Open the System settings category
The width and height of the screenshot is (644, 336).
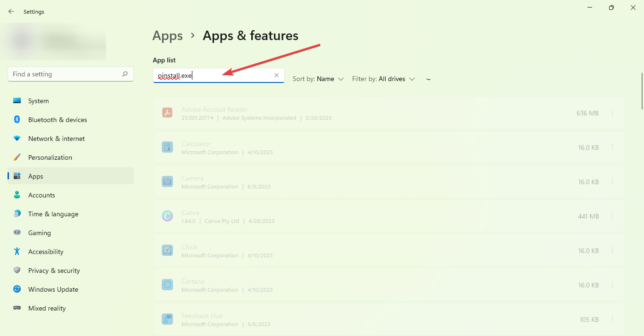click(x=71, y=101)
